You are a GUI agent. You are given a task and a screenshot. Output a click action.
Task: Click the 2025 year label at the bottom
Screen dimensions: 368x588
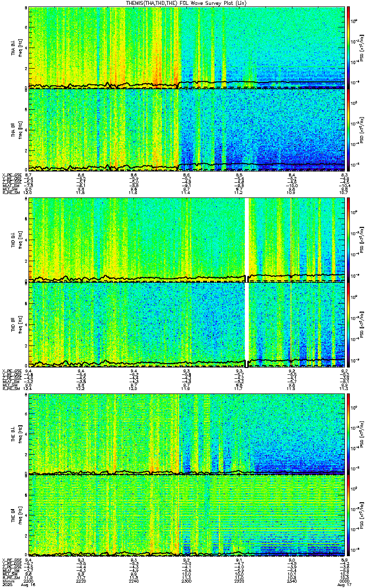point(7,585)
